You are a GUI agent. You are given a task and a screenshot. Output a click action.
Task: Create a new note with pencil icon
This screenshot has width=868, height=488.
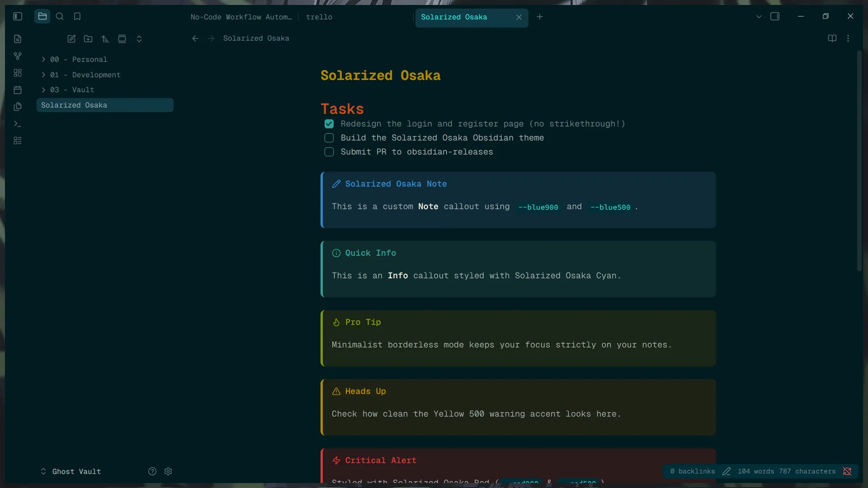[x=71, y=39]
